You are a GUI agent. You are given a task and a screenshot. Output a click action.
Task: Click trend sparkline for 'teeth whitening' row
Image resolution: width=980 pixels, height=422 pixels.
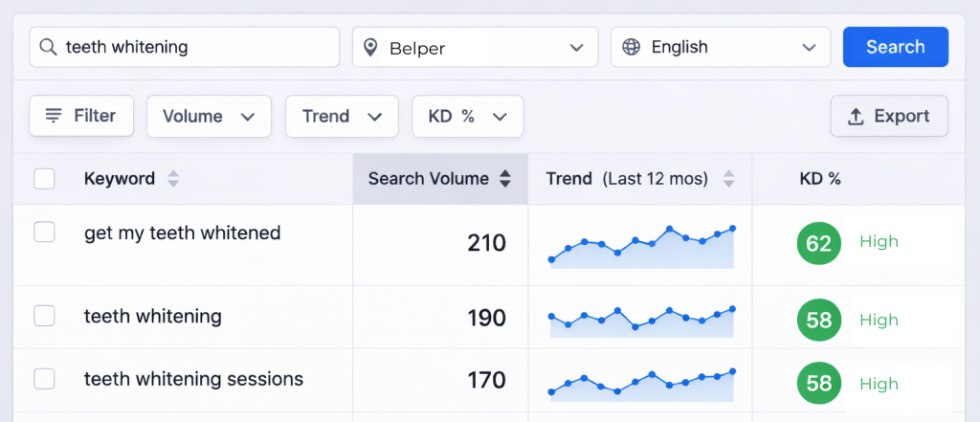point(641,322)
